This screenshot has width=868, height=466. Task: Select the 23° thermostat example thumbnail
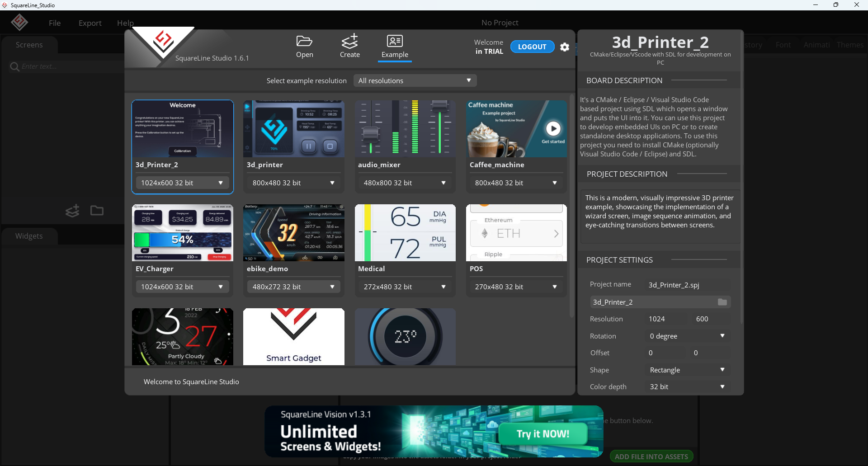click(405, 337)
